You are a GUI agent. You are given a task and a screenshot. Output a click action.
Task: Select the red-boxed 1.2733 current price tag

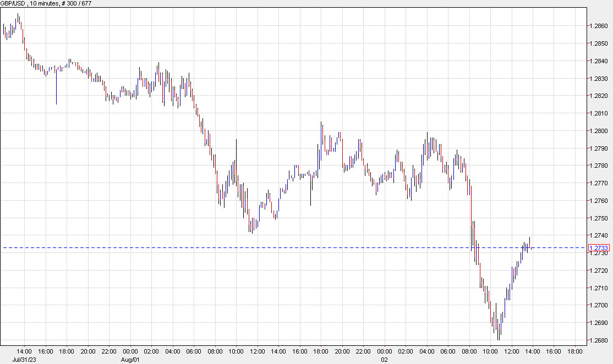(600, 247)
